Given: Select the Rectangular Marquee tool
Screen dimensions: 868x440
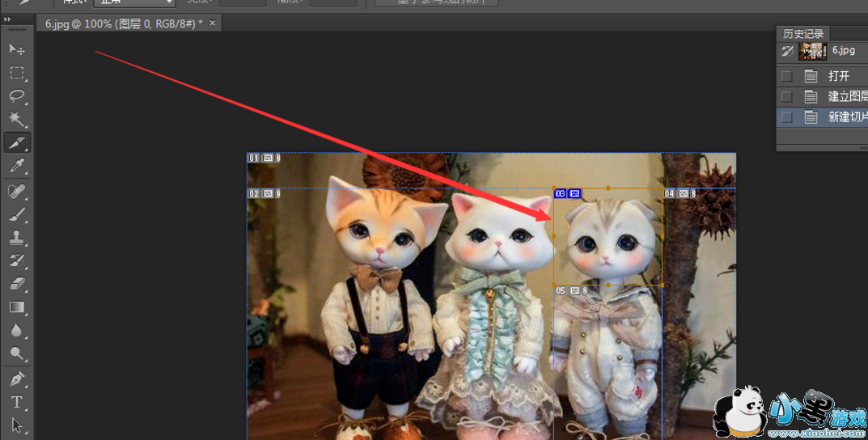Looking at the screenshot, I should tap(17, 73).
